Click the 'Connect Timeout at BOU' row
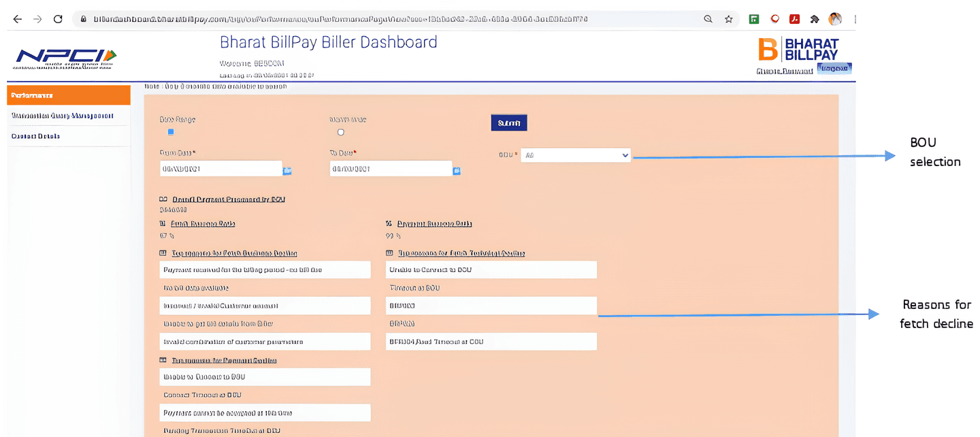The image size is (980, 437). [265, 395]
